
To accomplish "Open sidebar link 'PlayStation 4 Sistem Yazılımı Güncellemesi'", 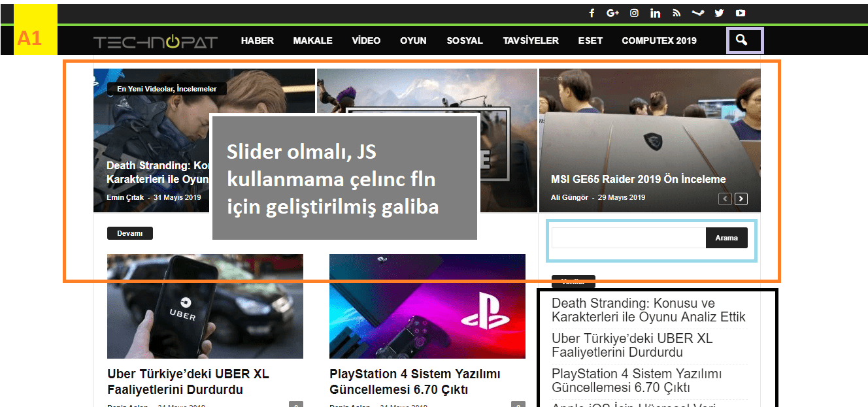I will click(x=637, y=381).
